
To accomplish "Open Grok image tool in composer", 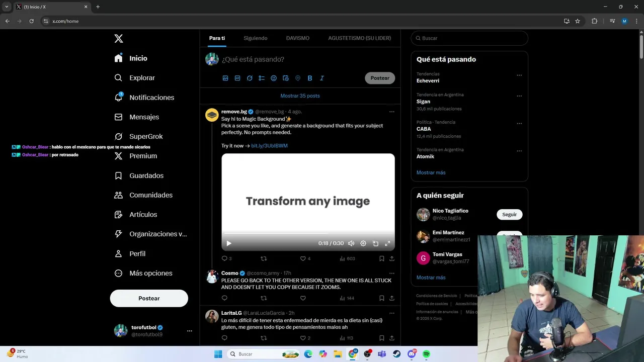I will (250, 78).
